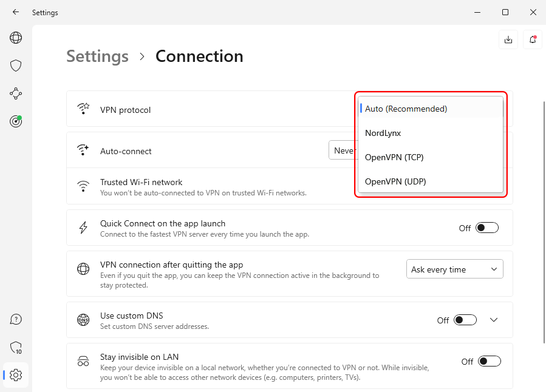Expand the custom DNS chevron
Viewport: 546px width, 392px height.
[494, 320]
